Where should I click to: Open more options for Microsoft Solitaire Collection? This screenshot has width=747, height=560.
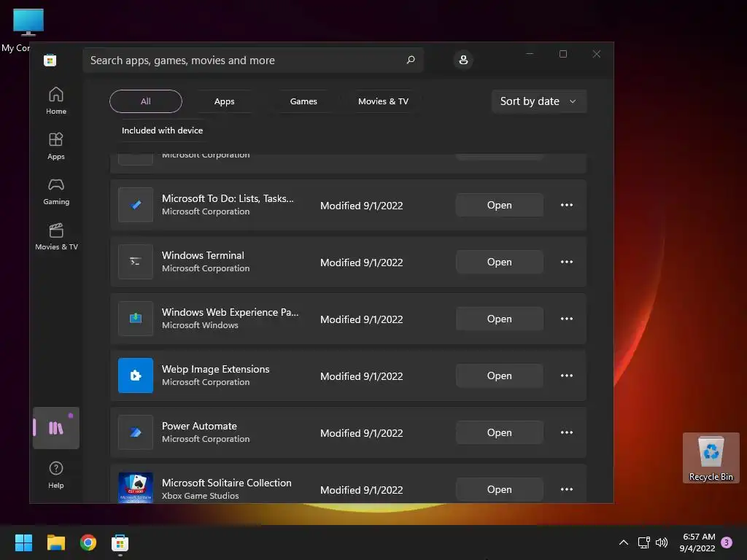[x=566, y=489]
